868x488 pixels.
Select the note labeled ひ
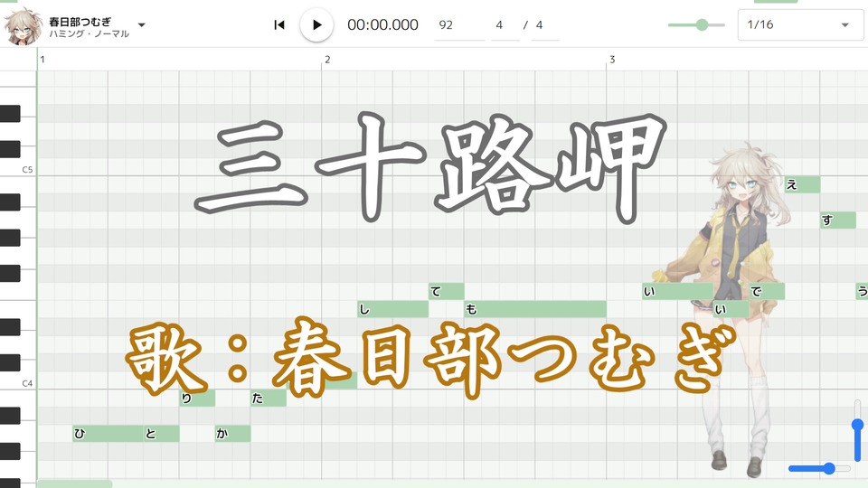[108, 434]
